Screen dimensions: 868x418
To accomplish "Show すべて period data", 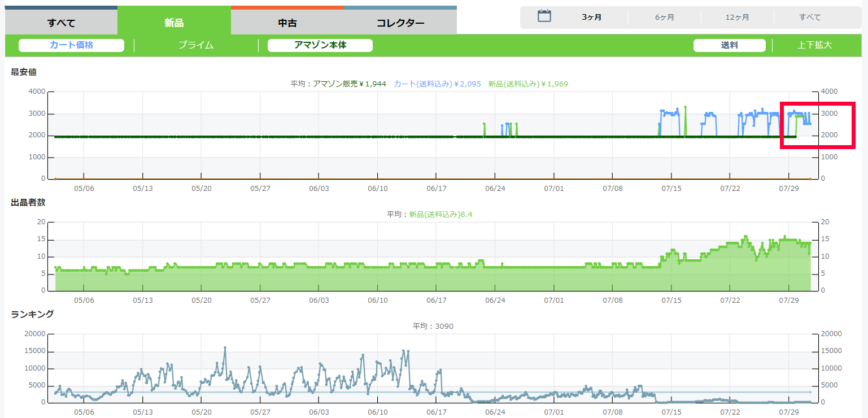I will tap(810, 17).
